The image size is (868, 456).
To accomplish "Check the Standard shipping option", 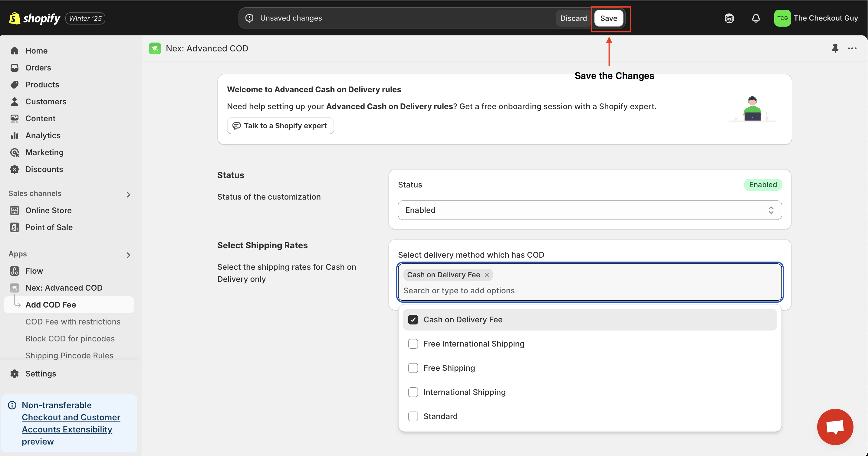I will pyautogui.click(x=413, y=416).
